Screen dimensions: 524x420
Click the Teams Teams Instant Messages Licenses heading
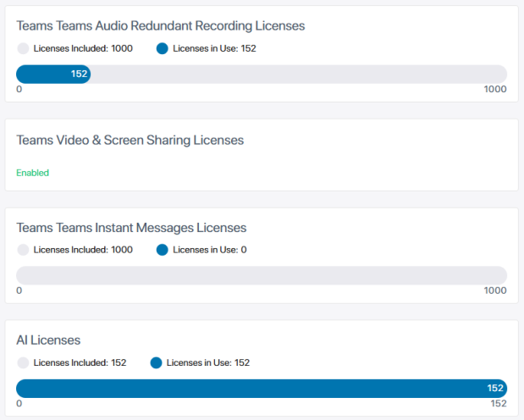tap(132, 228)
